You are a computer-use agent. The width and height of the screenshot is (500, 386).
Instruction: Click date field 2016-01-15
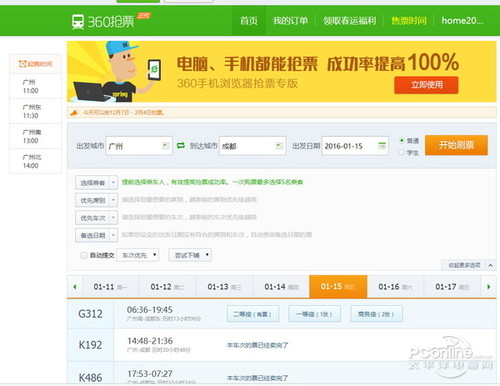pos(355,146)
